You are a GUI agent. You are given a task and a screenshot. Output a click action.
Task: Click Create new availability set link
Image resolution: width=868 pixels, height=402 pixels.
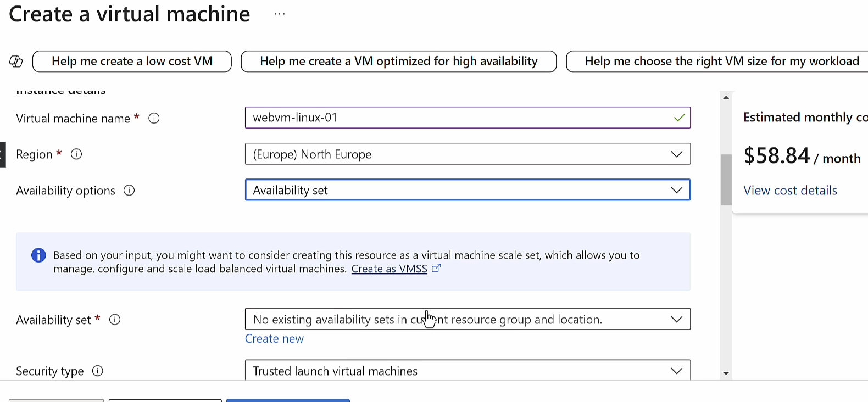(x=274, y=339)
